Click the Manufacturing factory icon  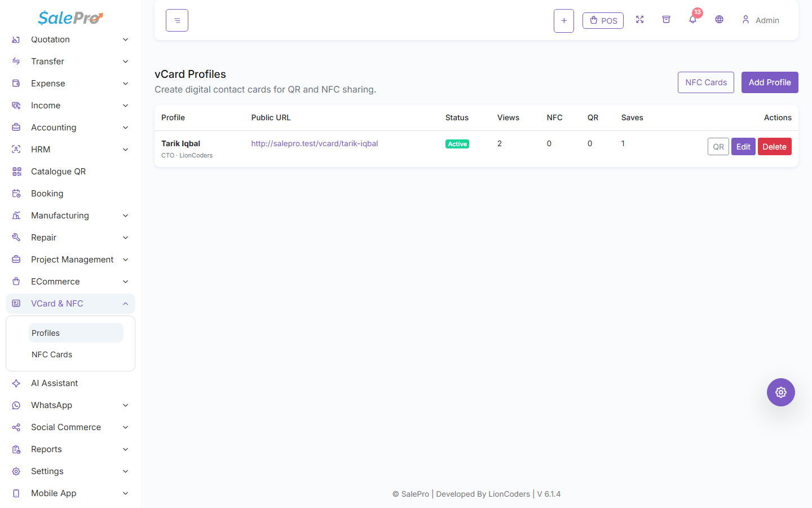[x=16, y=216]
